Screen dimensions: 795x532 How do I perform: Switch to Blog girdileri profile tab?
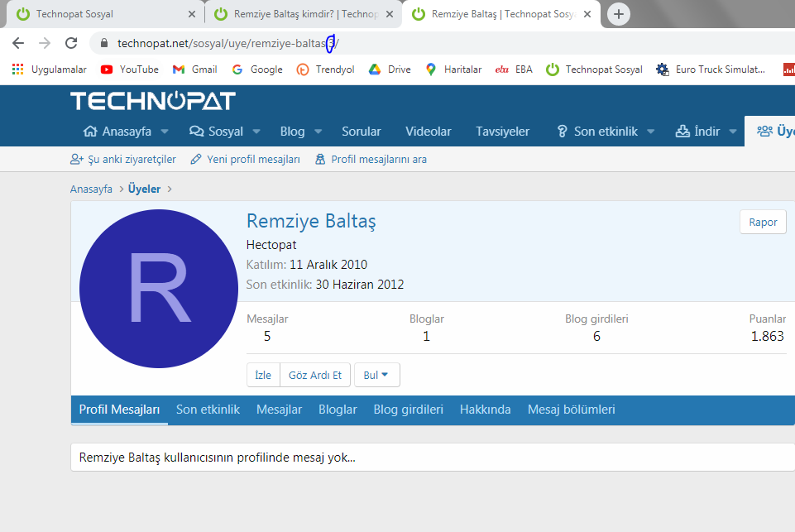tap(408, 410)
